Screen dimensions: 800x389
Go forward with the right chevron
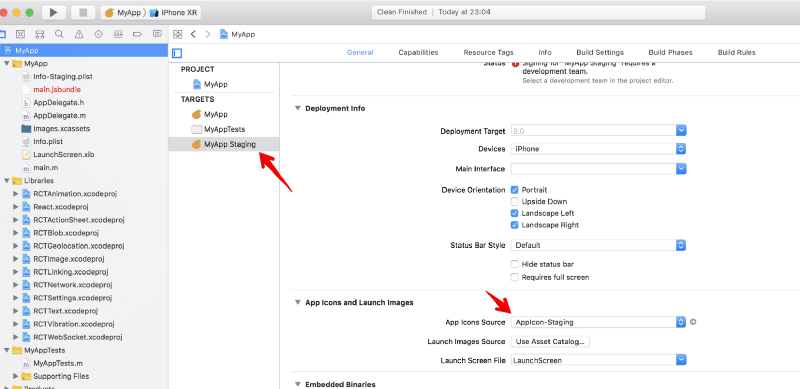coord(208,34)
